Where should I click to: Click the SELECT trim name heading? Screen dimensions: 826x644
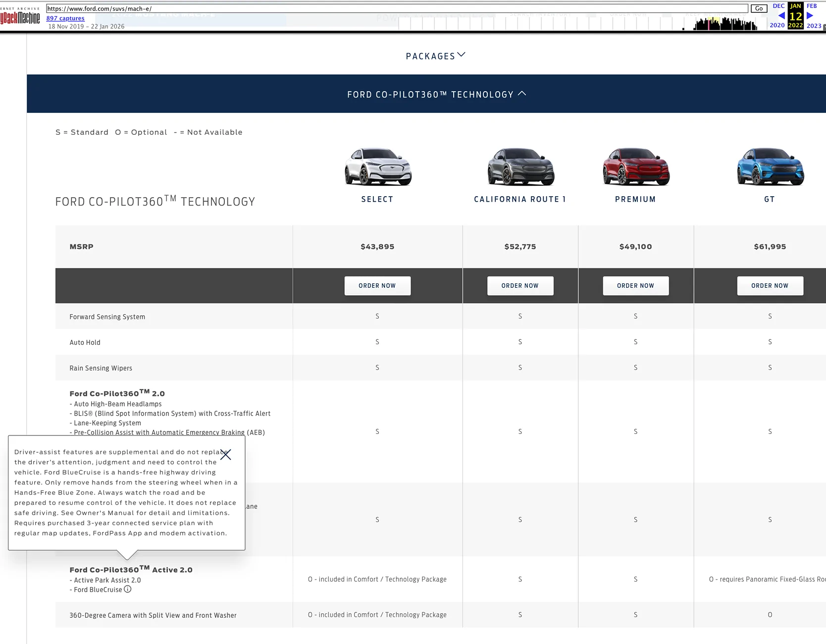[x=377, y=199]
